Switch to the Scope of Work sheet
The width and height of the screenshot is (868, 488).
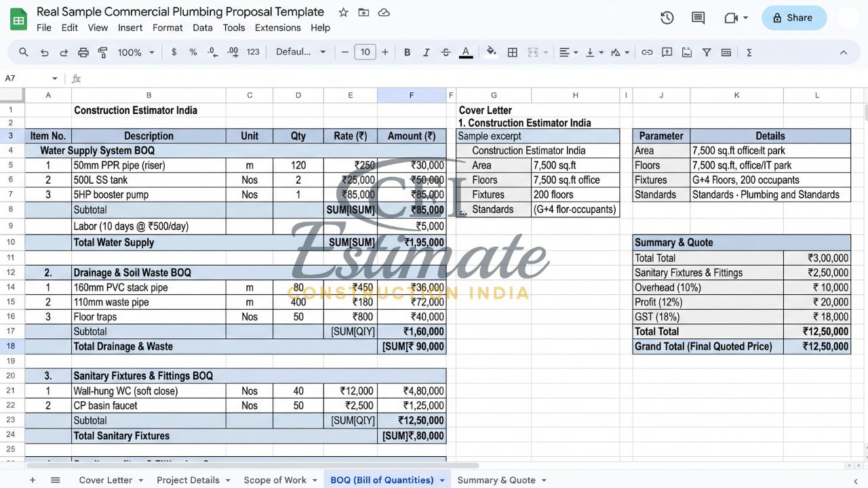pyautogui.click(x=274, y=480)
